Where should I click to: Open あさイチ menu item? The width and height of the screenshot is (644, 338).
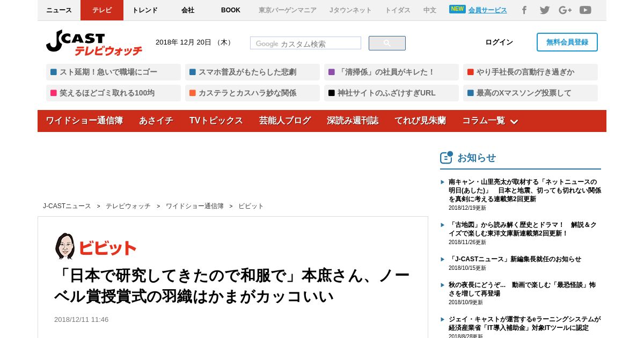click(156, 121)
